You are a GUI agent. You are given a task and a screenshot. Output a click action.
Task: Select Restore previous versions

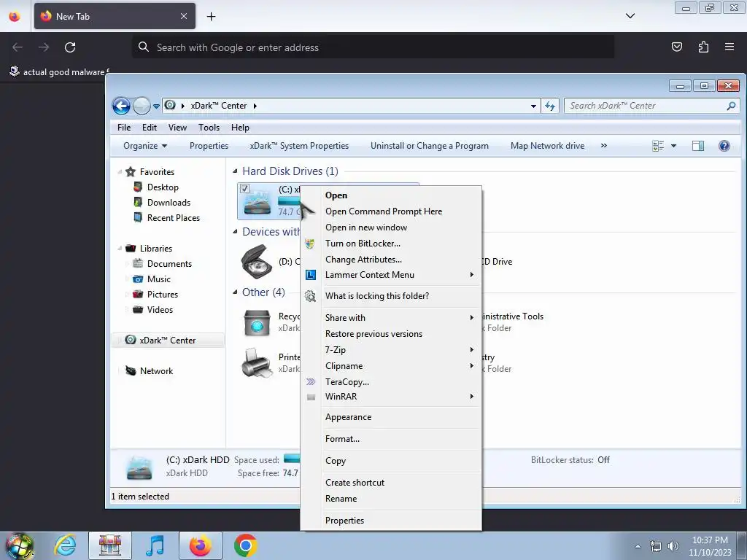(391, 334)
